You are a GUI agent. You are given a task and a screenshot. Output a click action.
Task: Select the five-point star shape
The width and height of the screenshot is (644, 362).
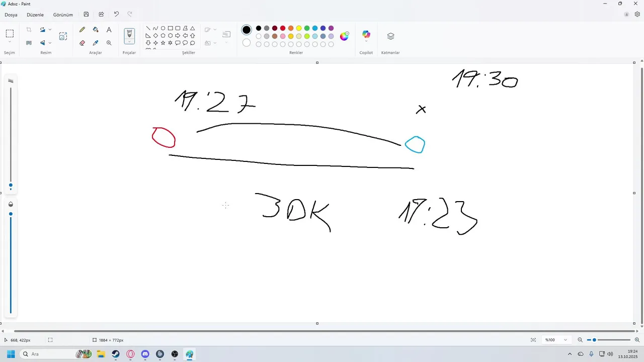163,43
